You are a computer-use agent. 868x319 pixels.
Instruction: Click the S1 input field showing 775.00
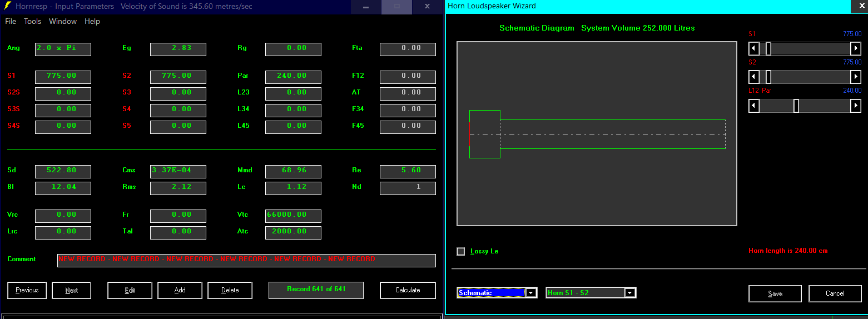tap(63, 77)
